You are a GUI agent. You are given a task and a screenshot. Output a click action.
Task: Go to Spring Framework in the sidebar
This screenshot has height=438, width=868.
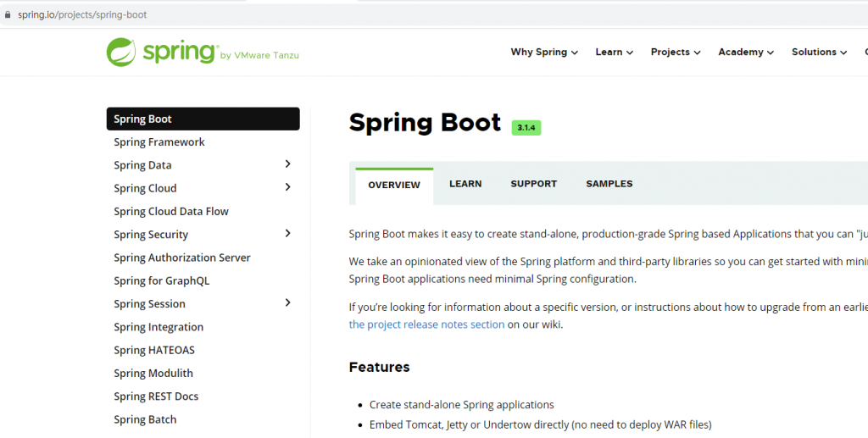[159, 142]
